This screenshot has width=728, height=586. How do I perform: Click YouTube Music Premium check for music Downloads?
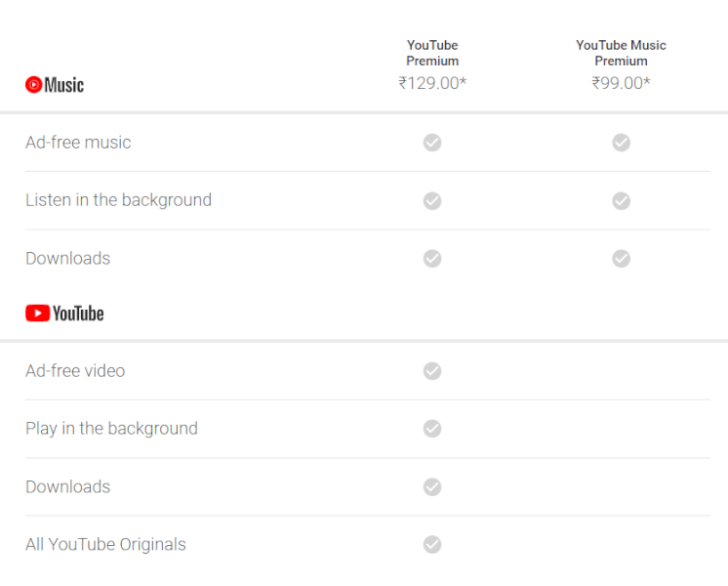pos(622,259)
